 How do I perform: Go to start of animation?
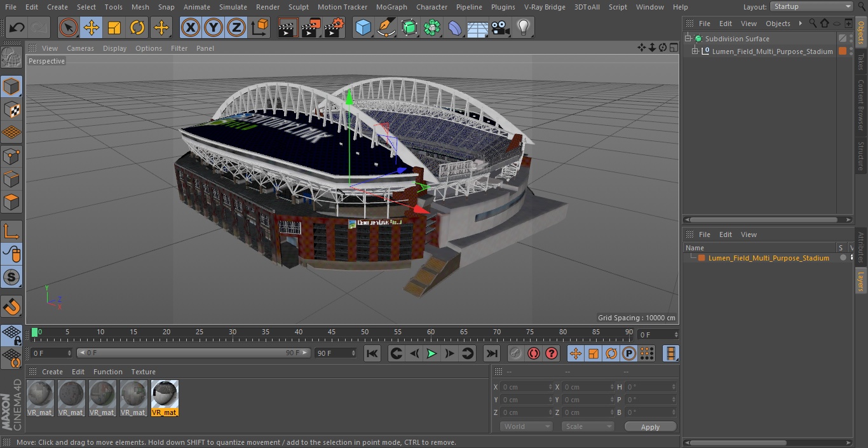pos(372,354)
